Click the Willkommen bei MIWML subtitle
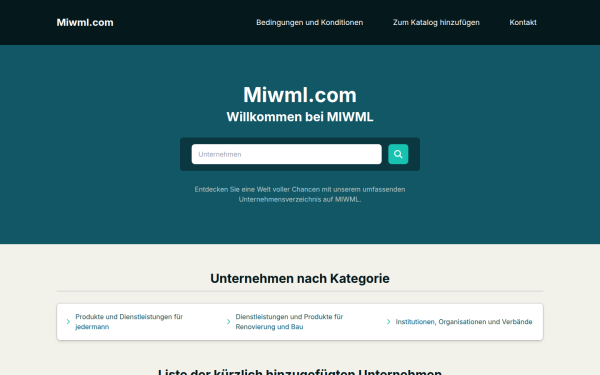Viewport: 600px width, 375px height. pos(300,117)
